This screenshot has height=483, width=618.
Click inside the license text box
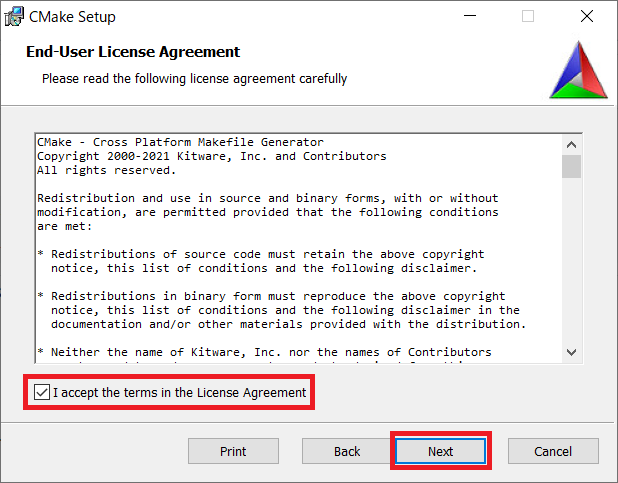299,248
